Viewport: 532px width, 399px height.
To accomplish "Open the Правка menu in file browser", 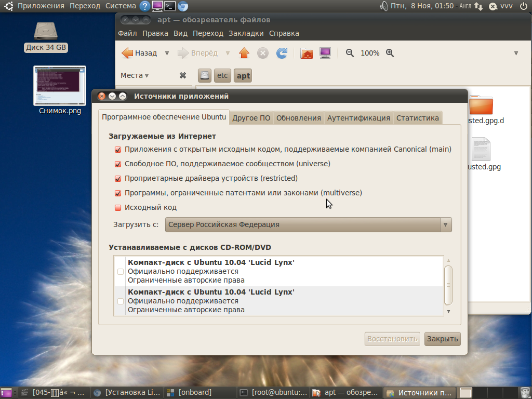I will click(155, 33).
